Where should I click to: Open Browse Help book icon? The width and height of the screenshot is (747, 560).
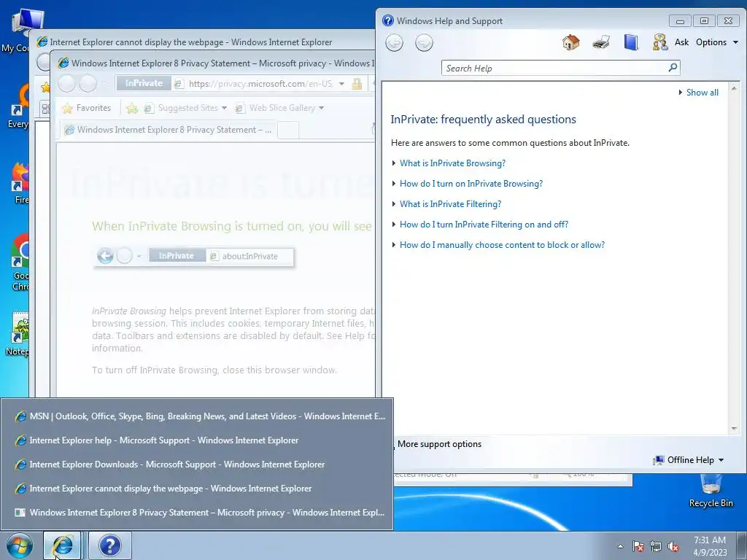(x=631, y=42)
